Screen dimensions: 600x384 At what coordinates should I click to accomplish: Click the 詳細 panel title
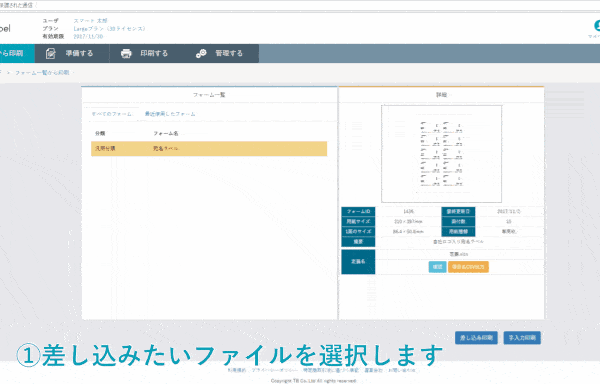[441, 94]
